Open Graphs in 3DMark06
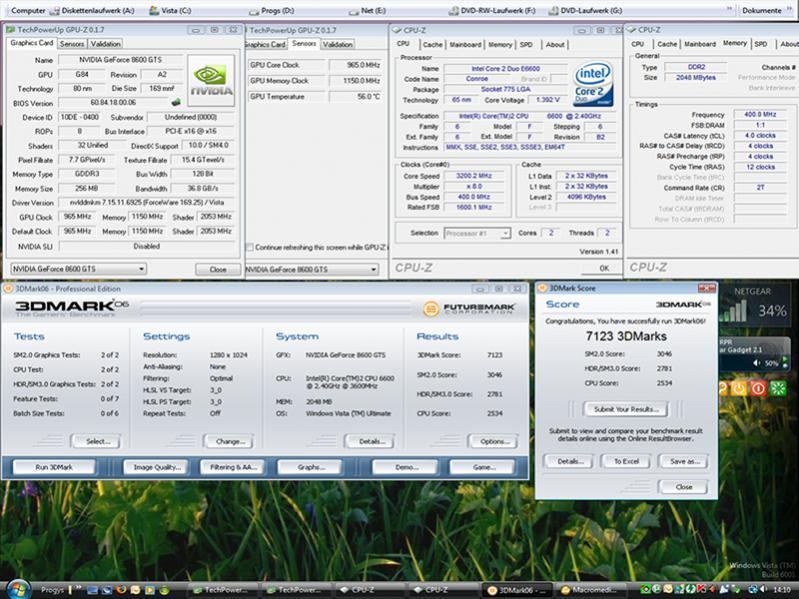799x599 pixels. pos(310,467)
